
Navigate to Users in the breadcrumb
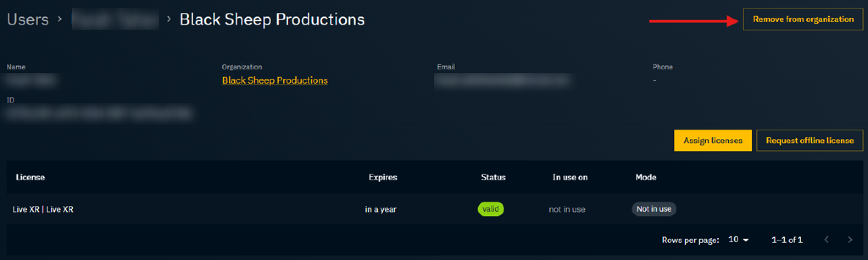pos(28,19)
